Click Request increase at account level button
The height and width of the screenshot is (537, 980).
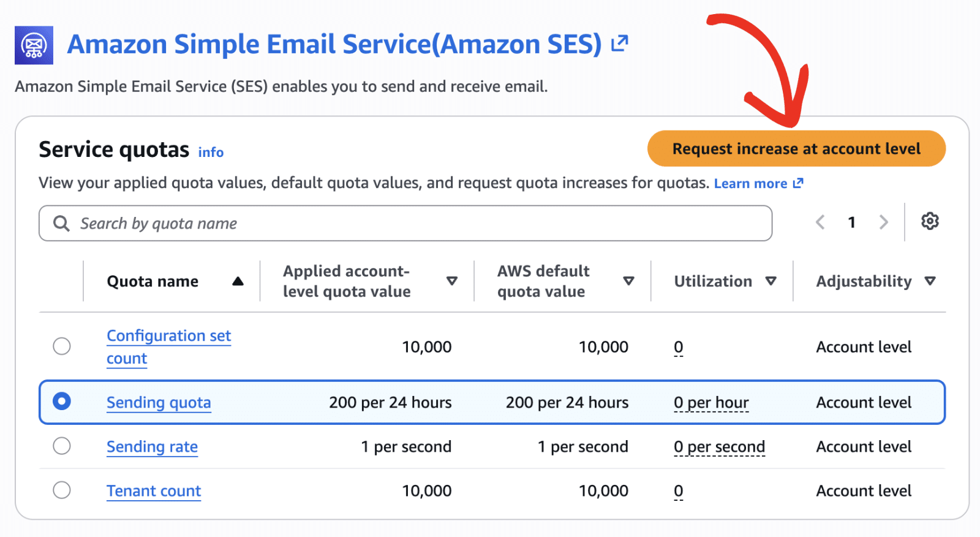tap(796, 148)
